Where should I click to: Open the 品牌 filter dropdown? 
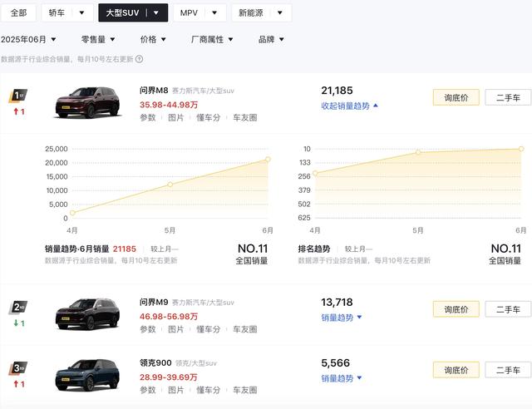271,39
